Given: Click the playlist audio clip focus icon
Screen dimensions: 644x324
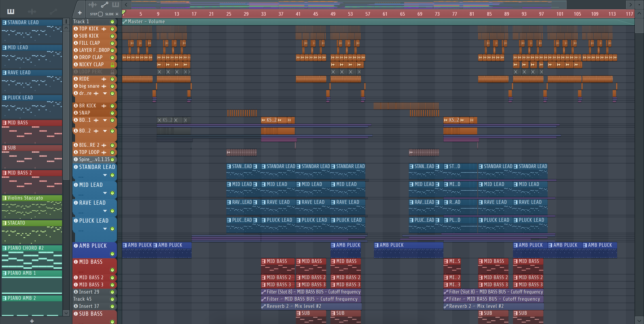Looking at the screenshot, I should [92, 4].
